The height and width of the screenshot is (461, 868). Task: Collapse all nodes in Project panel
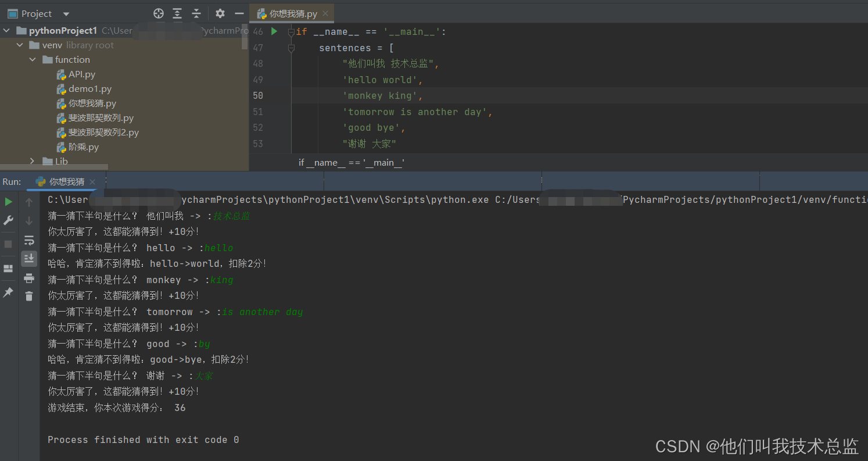(196, 13)
